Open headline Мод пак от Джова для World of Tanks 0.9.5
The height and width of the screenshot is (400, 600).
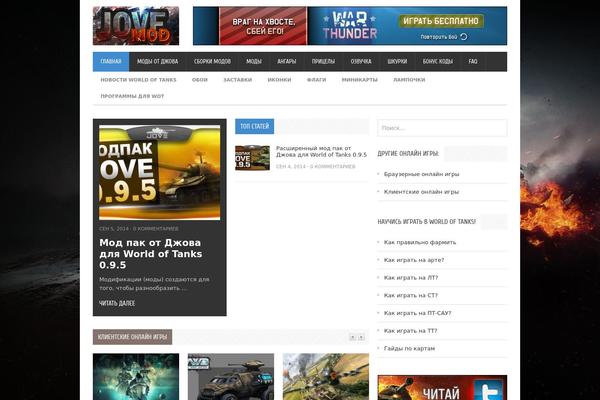150,254
